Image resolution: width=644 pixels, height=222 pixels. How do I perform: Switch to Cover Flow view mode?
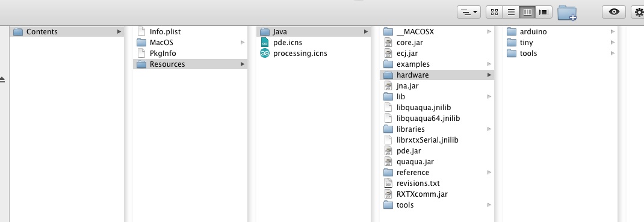pos(543,12)
